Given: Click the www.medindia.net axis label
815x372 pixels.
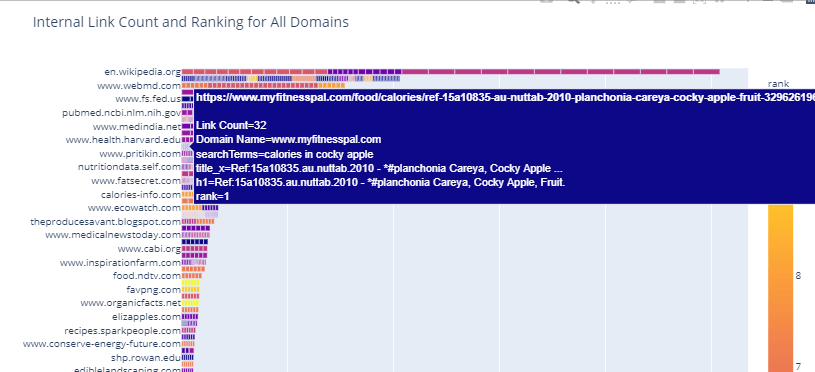Looking at the screenshot, I should coord(137,126).
